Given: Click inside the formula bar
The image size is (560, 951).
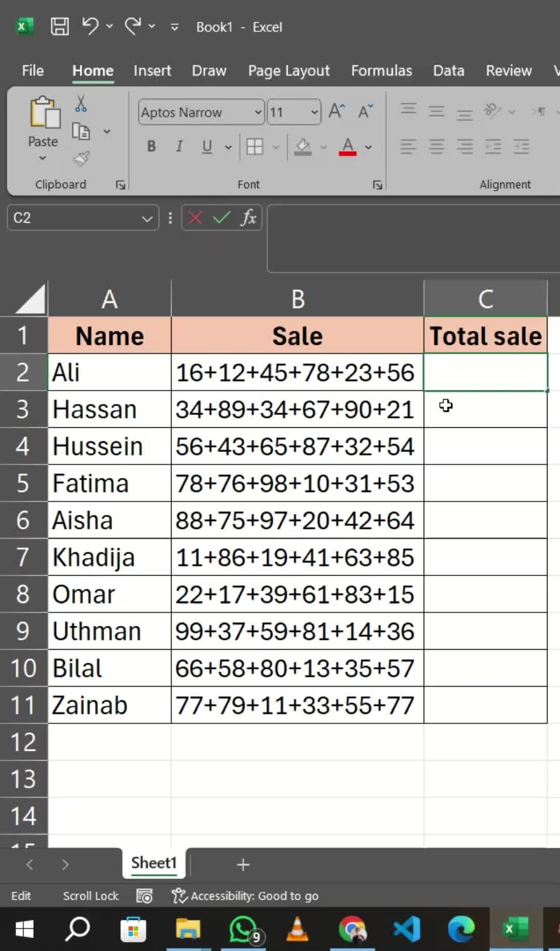Looking at the screenshot, I should 413,239.
